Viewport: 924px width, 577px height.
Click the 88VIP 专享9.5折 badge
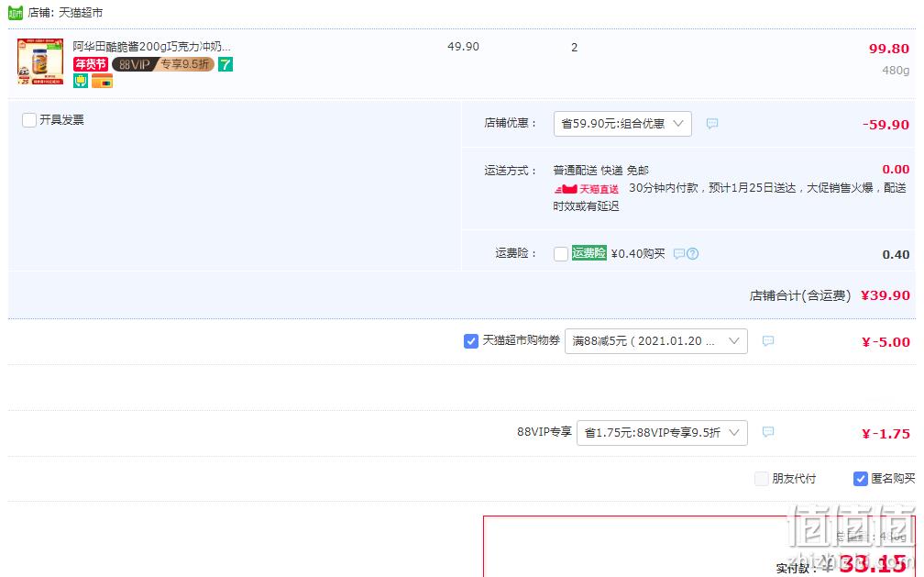coord(162,63)
